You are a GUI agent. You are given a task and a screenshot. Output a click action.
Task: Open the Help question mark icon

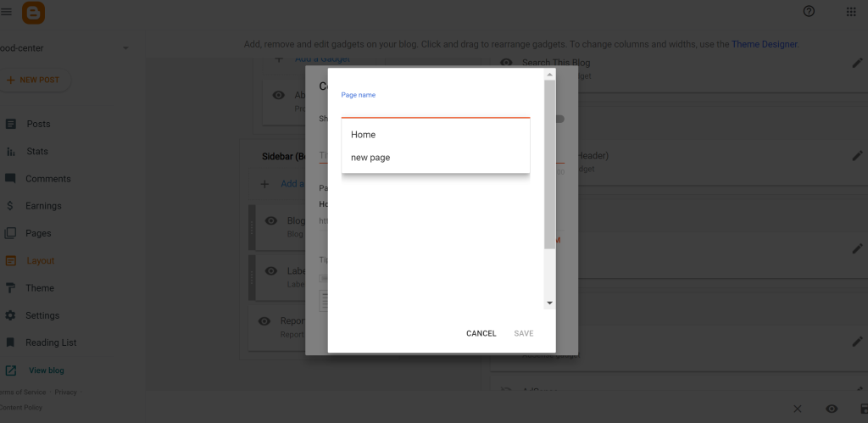[809, 11]
